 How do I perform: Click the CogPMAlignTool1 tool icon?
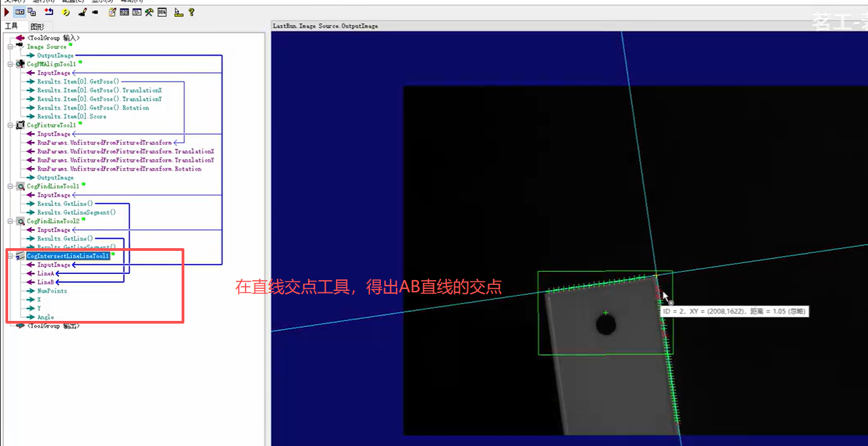click(x=20, y=64)
